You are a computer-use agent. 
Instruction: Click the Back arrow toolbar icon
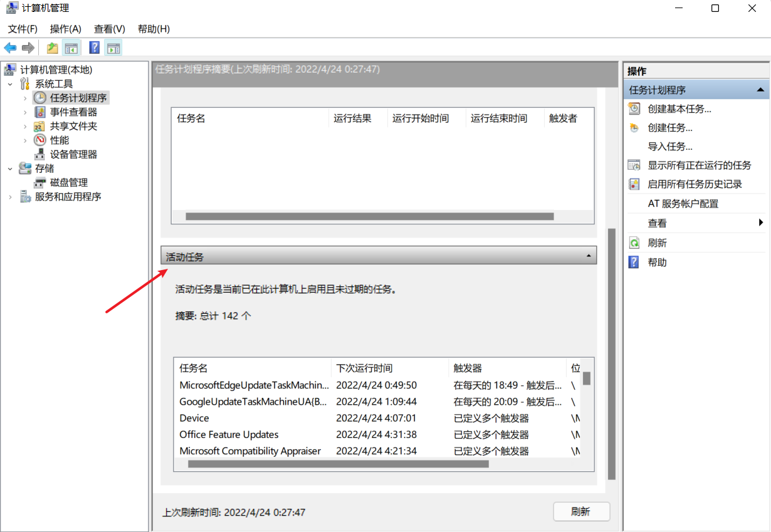10,48
